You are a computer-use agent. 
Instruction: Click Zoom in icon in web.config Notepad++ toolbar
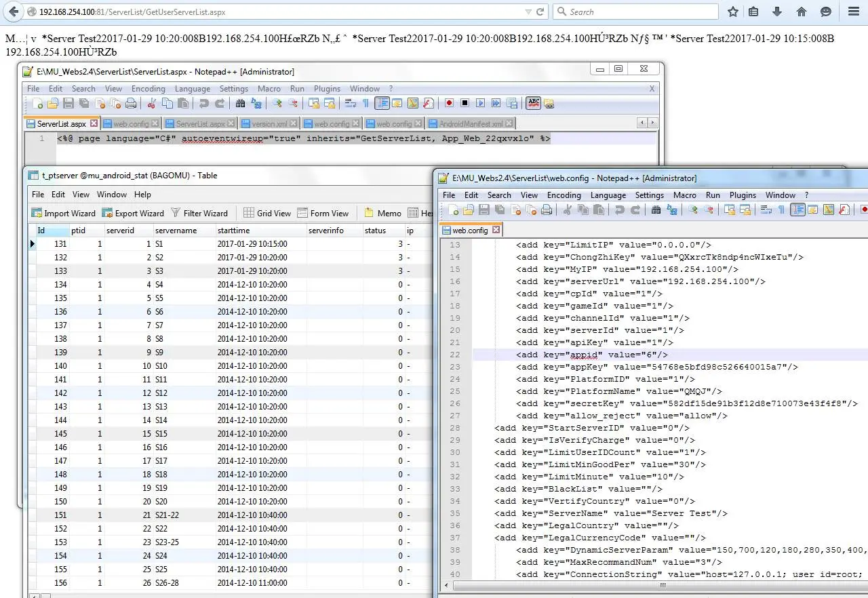pos(693,210)
